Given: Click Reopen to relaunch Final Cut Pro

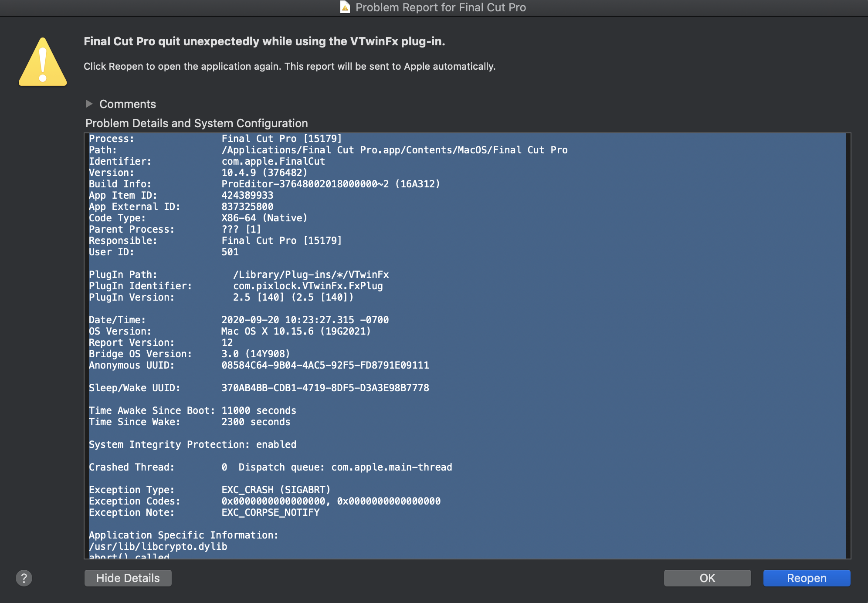Looking at the screenshot, I should pyautogui.click(x=806, y=578).
